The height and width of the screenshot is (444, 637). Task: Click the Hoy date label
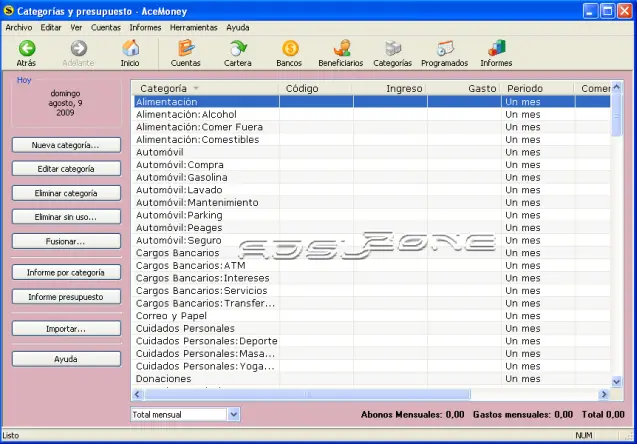[x=24, y=80]
